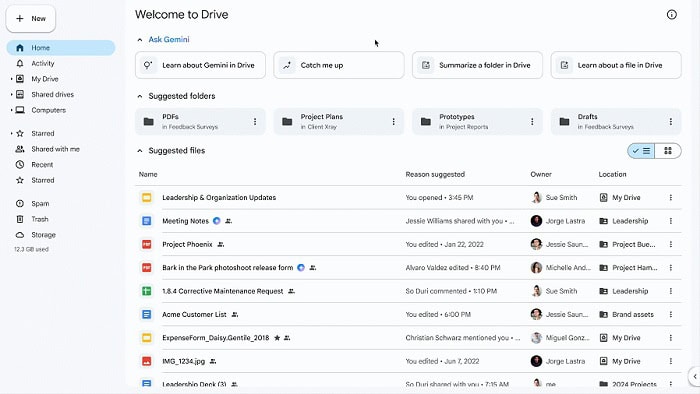
Task: Click the Docs icon for Meeting Notes
Action: point(146,221)
